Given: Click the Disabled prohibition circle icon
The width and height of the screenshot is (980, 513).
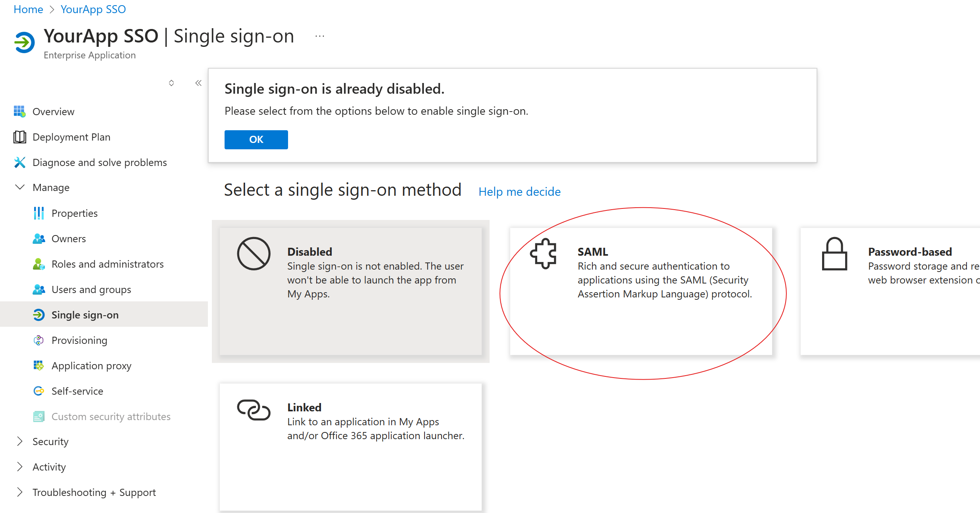Looking at the screenshot, I should click(254, 254).
